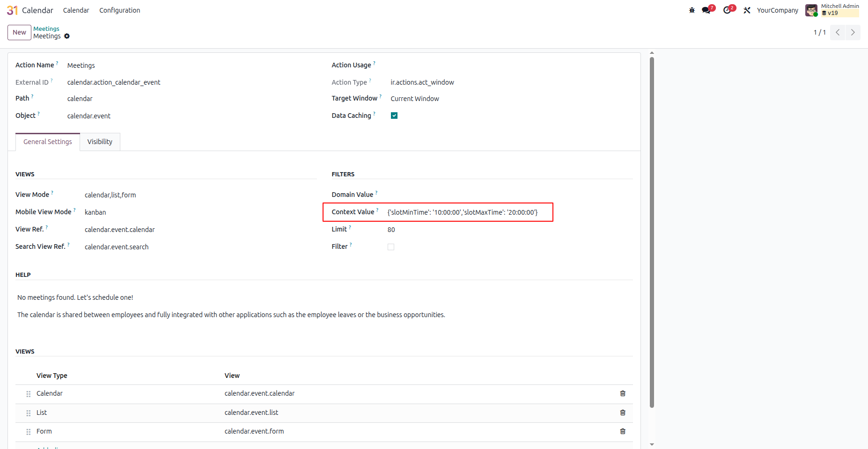The height and width of the screenshot is (449, 868).
Task: Click the scrollbar up arrow
Action: coord(652,53)
